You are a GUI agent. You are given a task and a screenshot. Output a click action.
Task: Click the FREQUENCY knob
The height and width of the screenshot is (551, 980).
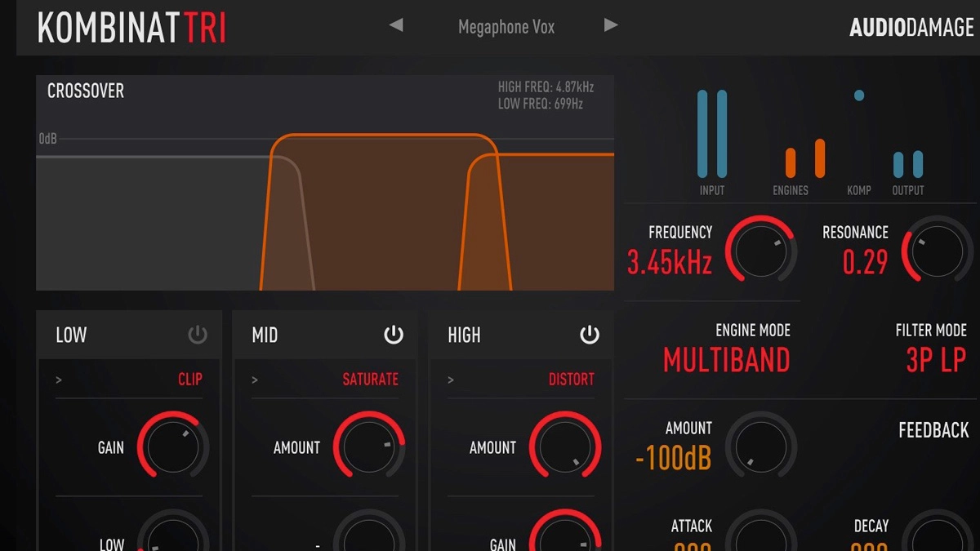coord(761,251)
